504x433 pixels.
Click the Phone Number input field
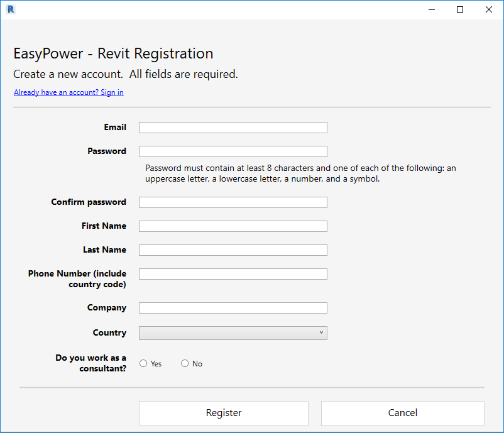tap(233, 274)
